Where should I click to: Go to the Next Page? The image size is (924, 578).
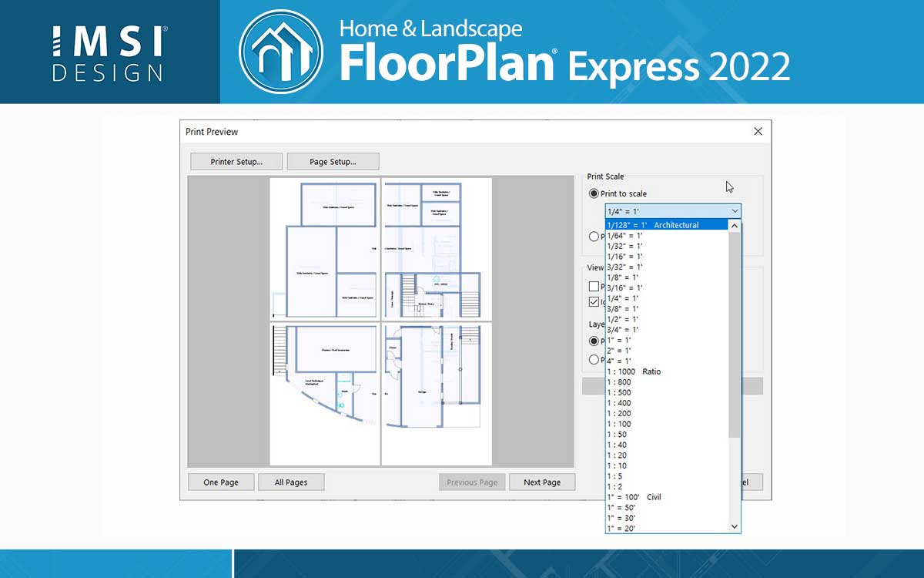(x=542, y=482)
